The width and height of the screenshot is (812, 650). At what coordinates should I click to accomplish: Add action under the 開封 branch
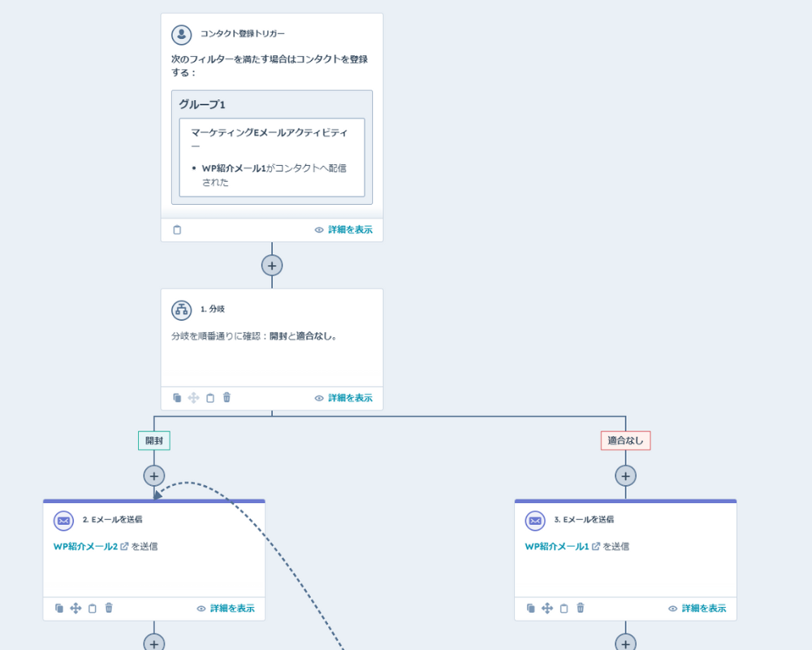coord(154,476)
